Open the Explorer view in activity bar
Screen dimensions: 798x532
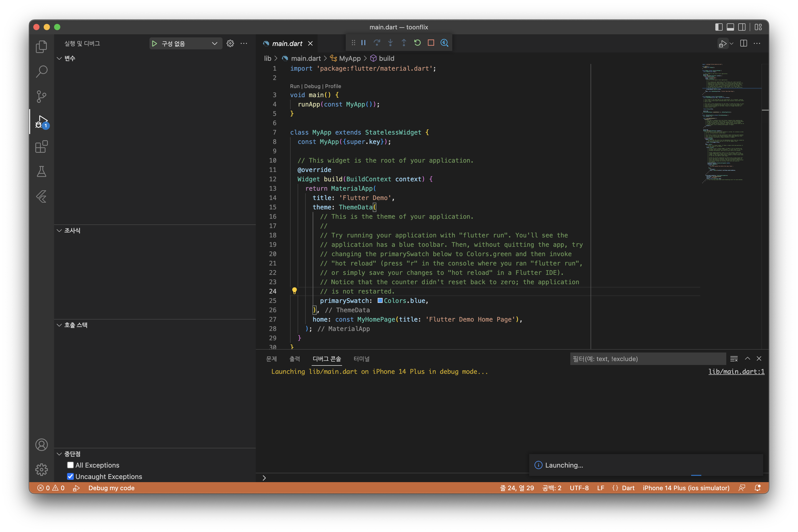(41, 46)
